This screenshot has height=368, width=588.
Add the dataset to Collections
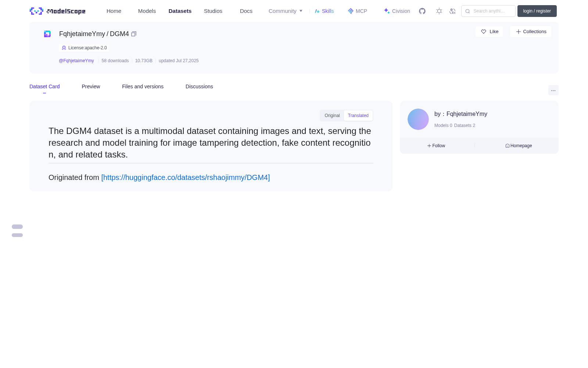[x=531, y=32]
